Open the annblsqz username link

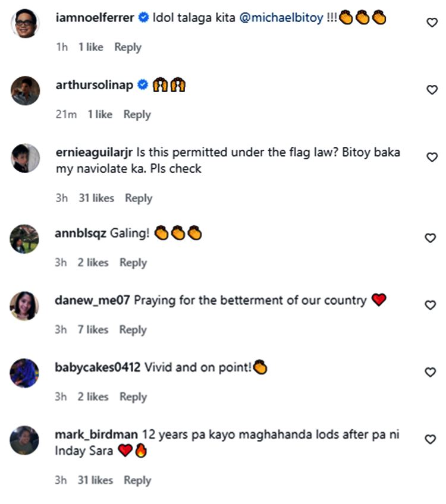[x=80, y=234]
